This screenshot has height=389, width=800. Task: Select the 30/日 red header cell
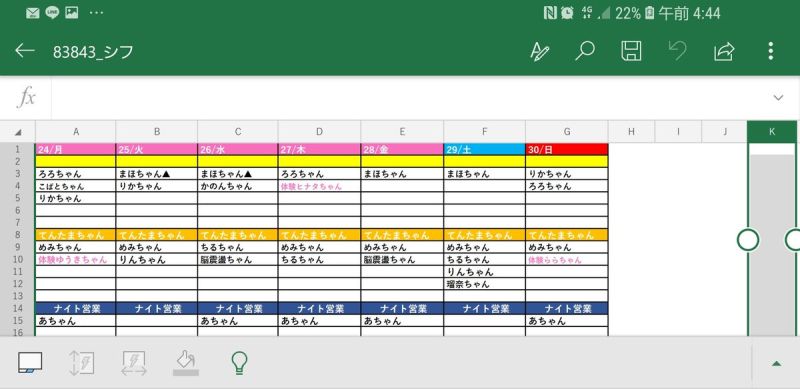tap(567, 149)
